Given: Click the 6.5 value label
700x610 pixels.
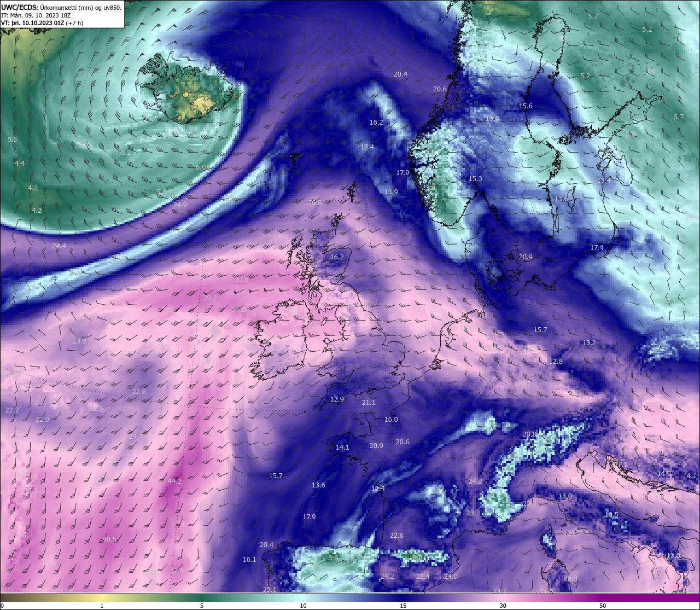Looking at the screenshot, I should [12, 140].
